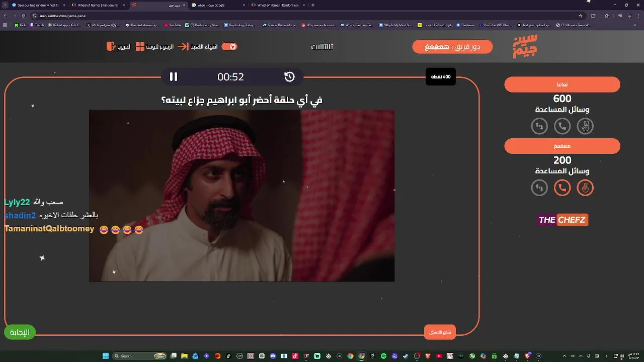Use the two-finger hand lifeline for 600-point team
Screen dimensions: 644x362
[x=585, y=126]
